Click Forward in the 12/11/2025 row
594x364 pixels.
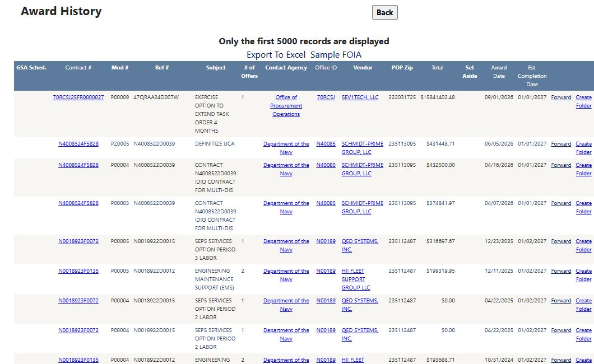[561, 271]
